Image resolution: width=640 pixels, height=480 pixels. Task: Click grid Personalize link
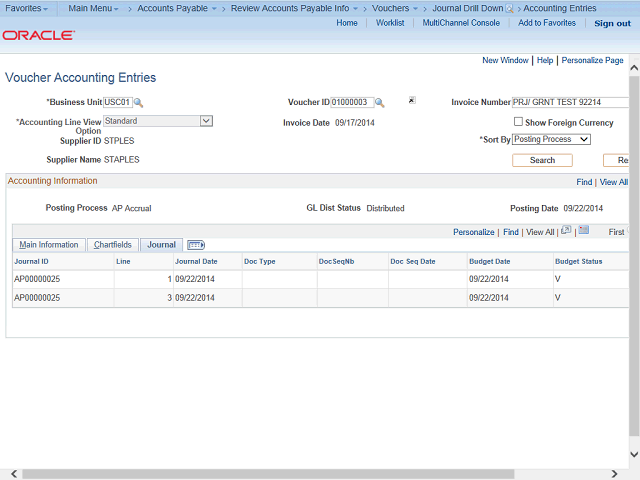coord(473,232)
